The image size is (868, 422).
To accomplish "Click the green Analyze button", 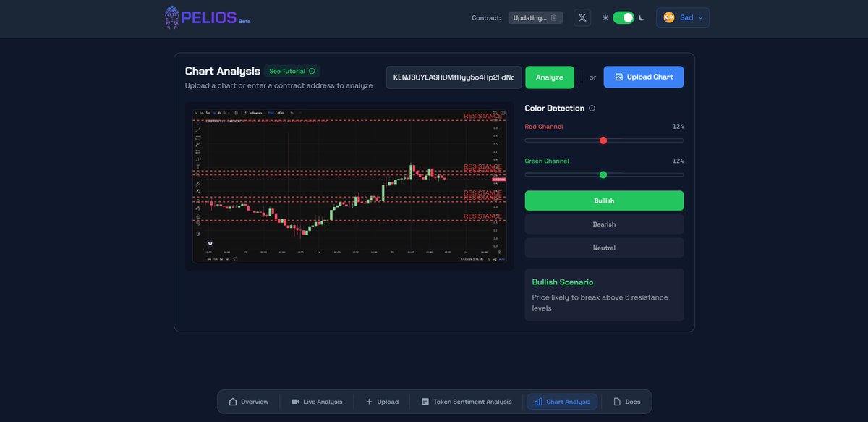I will (x=550, y=77).
